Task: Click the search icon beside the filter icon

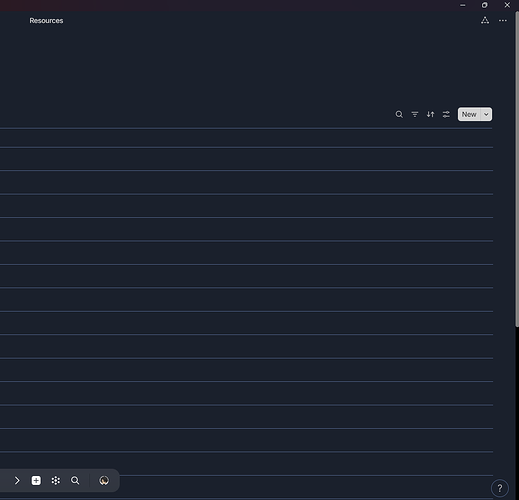Action: coord(399,114)
